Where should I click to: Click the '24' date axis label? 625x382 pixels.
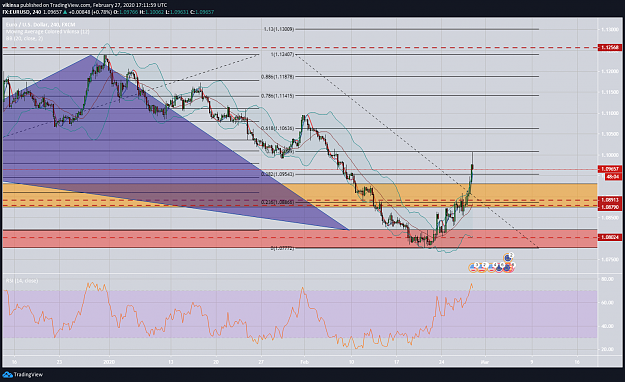coord(441,362)
